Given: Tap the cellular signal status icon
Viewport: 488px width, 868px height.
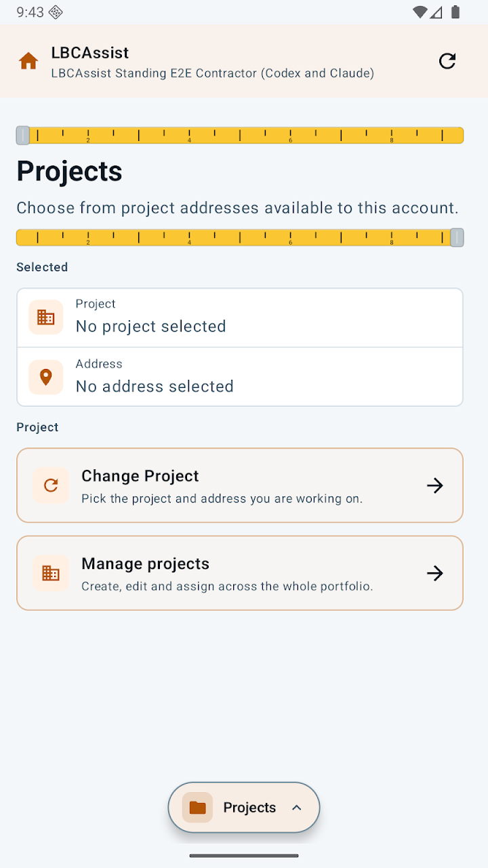Looking at the screenshot, I should pos(436,12).
